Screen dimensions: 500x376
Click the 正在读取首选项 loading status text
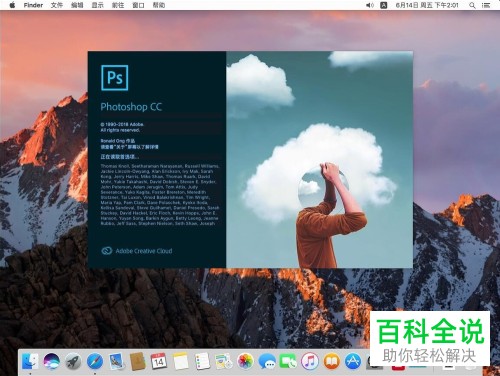[x=120, y=157]
